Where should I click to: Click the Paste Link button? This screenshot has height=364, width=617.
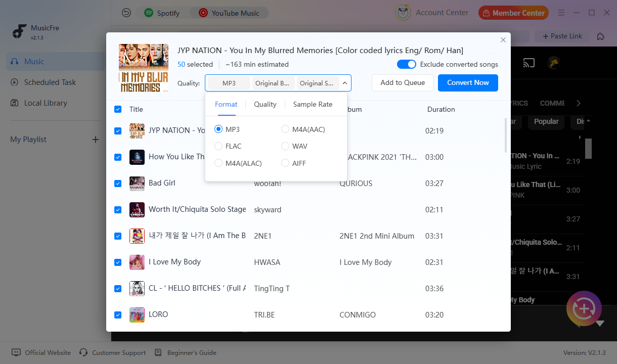pyautogui.click(x=562, y=36)
